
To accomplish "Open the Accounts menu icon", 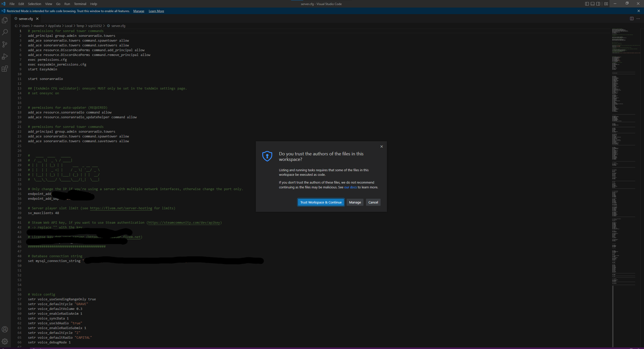I will [x=5, y=329].
